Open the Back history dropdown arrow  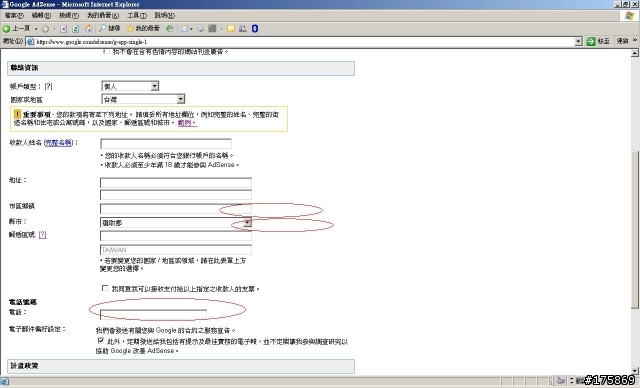36,29
